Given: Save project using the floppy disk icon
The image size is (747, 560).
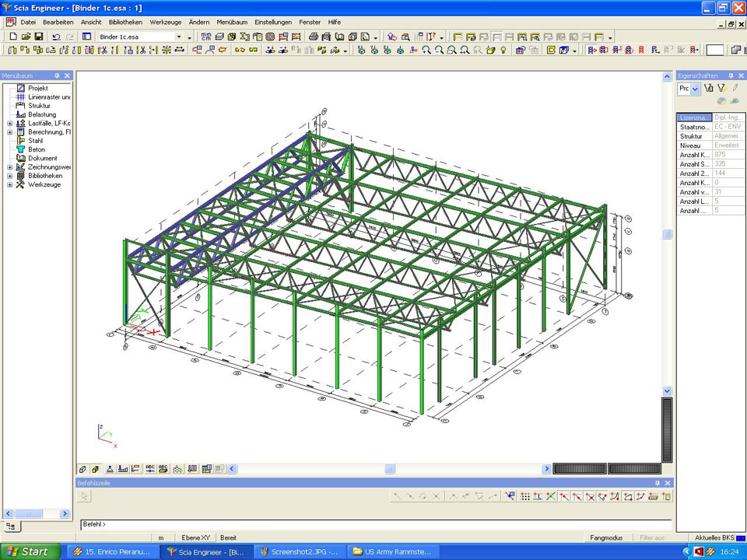Looking at the screenshot, I should pyautogui.click(x=38, y=37).
